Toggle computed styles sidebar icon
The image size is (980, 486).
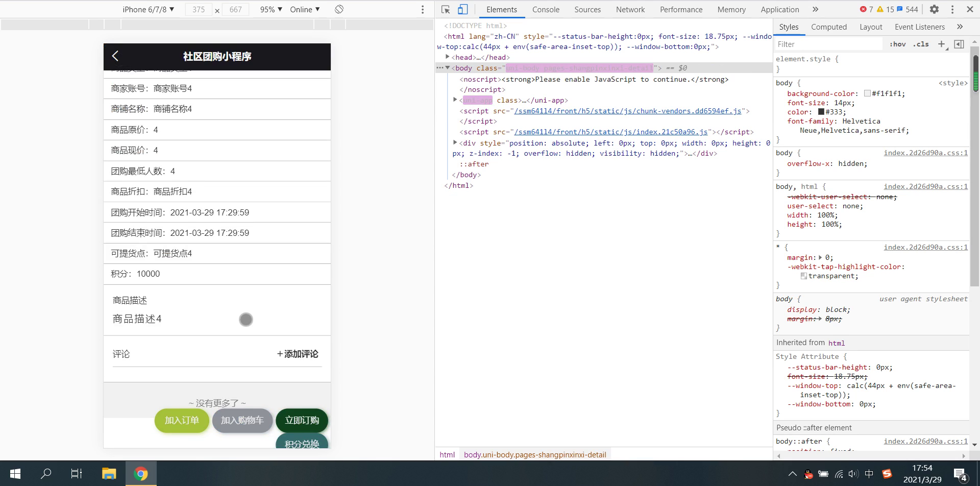(x=959, y=44)
